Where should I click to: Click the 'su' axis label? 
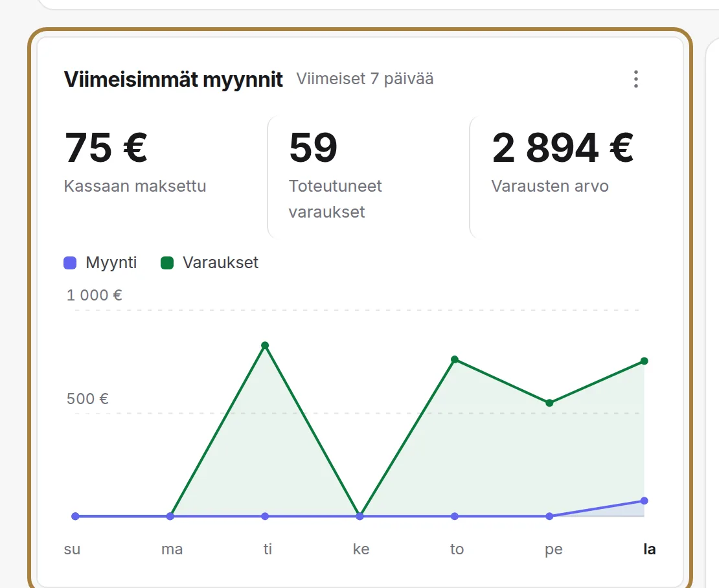coord(72,549)
